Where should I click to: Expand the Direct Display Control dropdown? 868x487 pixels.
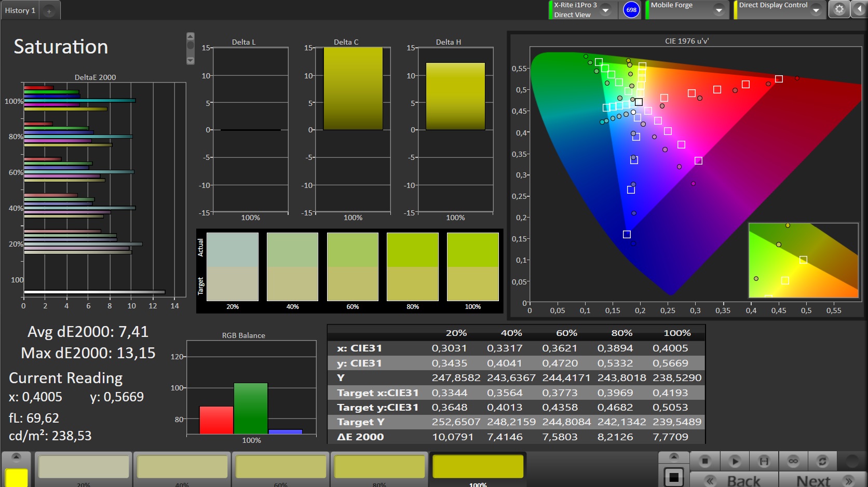click(816, 10)
